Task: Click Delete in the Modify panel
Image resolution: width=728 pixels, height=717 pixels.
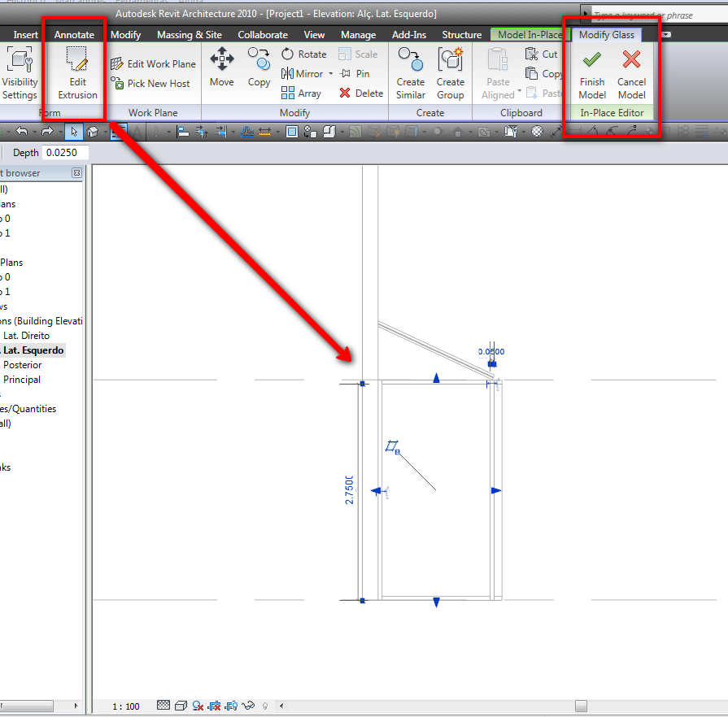Action: click(x=361, y=93)
